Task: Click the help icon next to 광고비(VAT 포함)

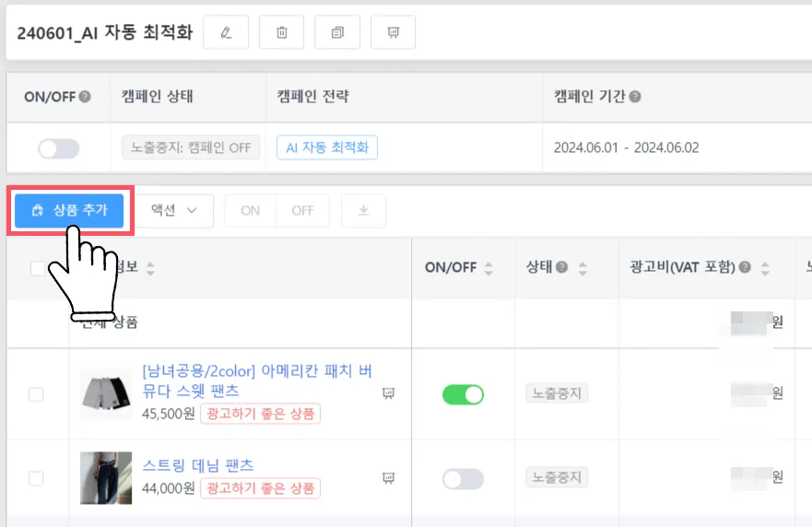Action: click(744, 267)
